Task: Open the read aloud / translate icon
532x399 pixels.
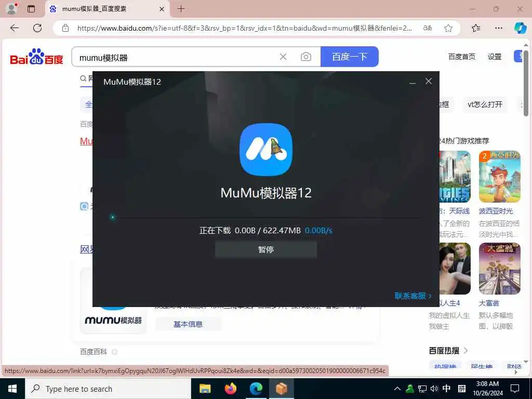Action: click(428, 28)
